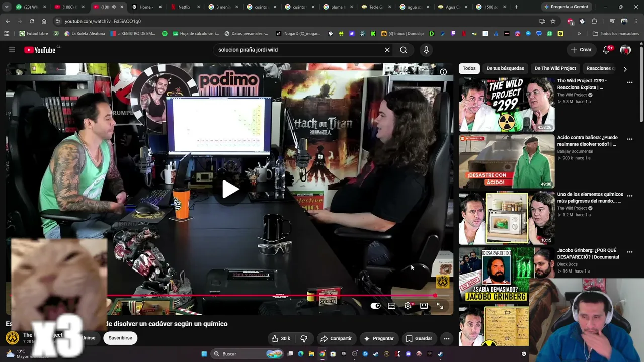This screenshot has width=644, height=362.
Task: Play the video with the center play button
Action: coord(230,189)
